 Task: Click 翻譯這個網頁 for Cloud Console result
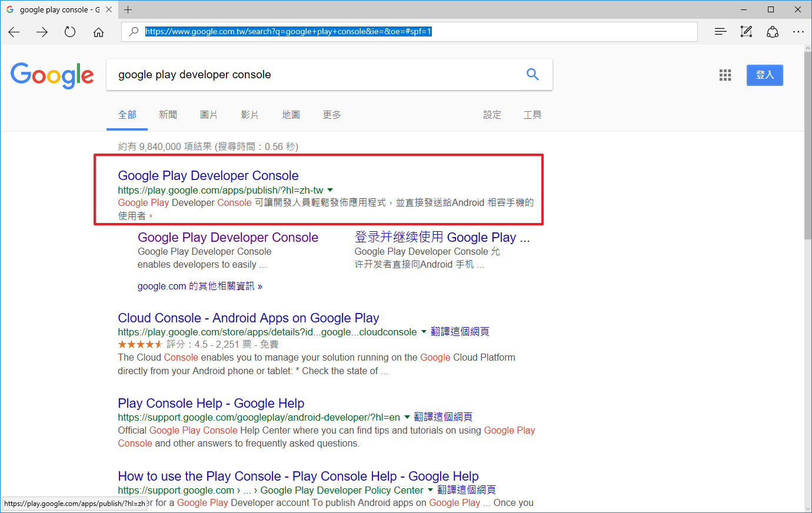460,332
